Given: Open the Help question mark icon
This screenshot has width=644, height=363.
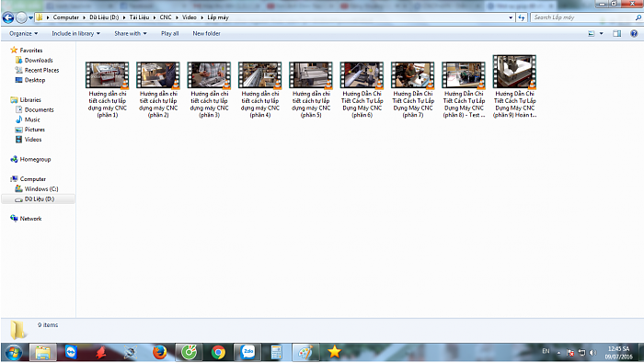Looking at the screenshot, I should coord(634,34).
